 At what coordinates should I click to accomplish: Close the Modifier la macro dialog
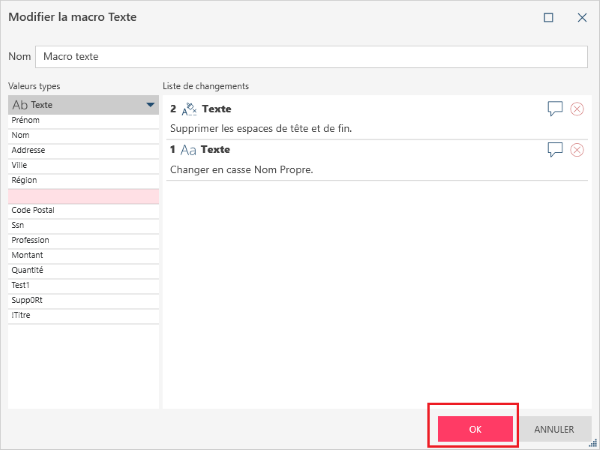[x=581, y=17]
